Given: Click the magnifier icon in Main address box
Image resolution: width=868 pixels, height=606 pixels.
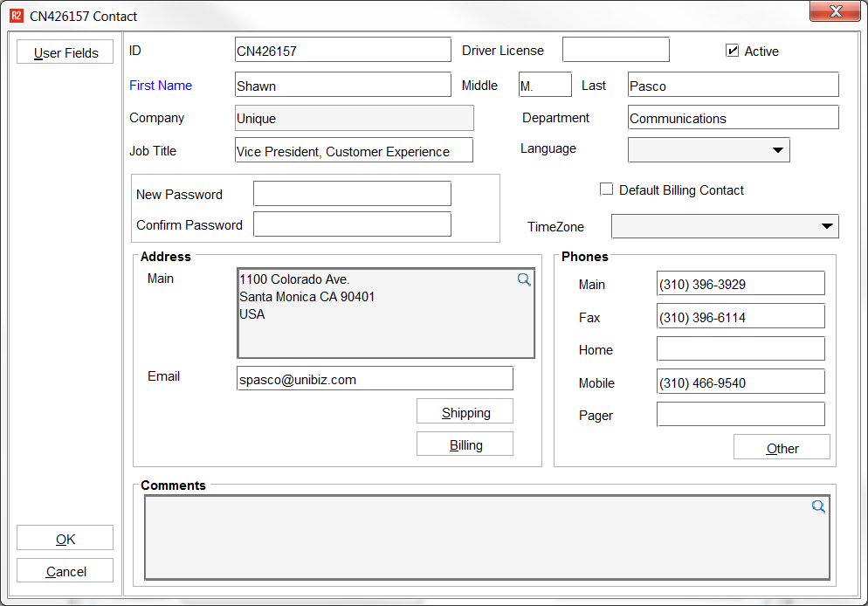Looking at the screenshot, I should (524, 280).
